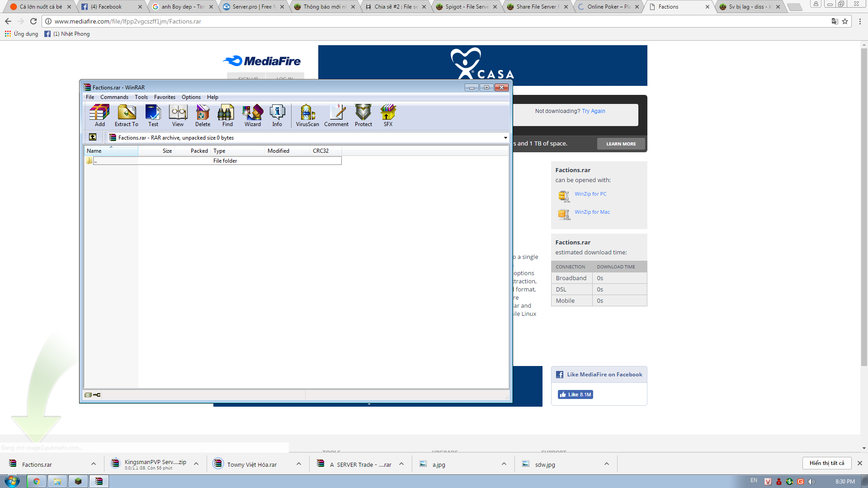Image resolution: width=868 pixels, height=488 pixels.
Task: Open KingsmanPVP download item chevron
Action: click(196, 464)
